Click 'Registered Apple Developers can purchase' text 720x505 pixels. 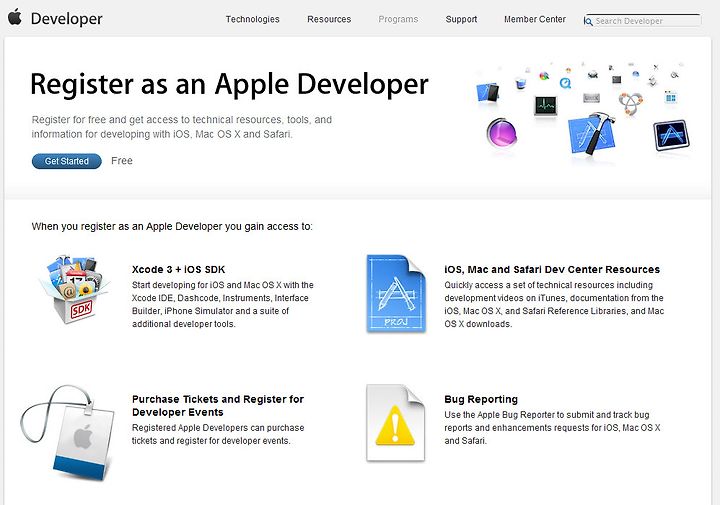(x=218, y=434)
